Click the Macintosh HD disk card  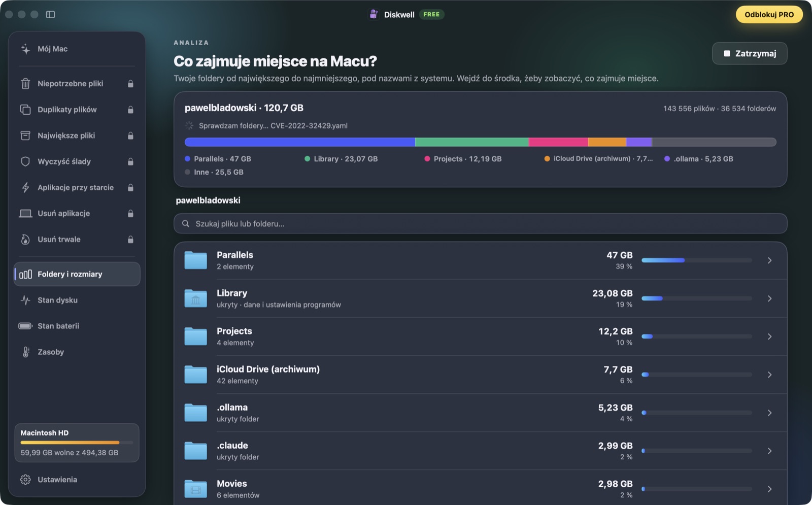pos(77,443)
